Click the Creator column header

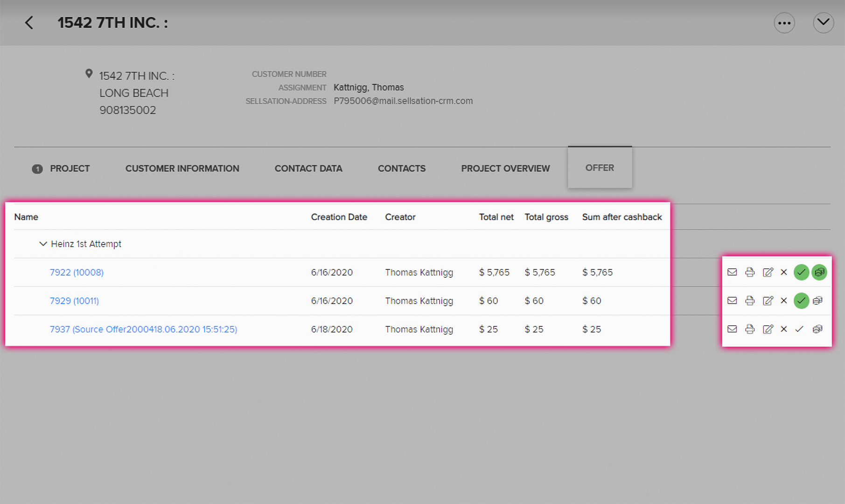(x=400, y=217)
